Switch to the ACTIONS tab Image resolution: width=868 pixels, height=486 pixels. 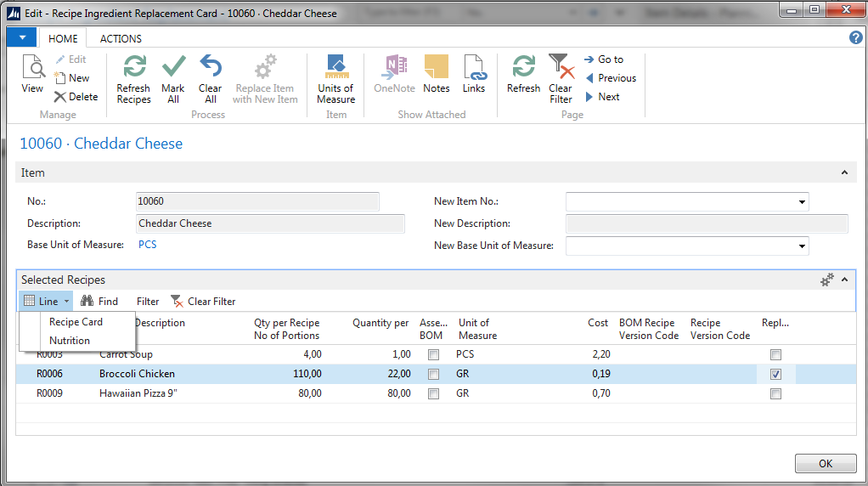[121, 38]
